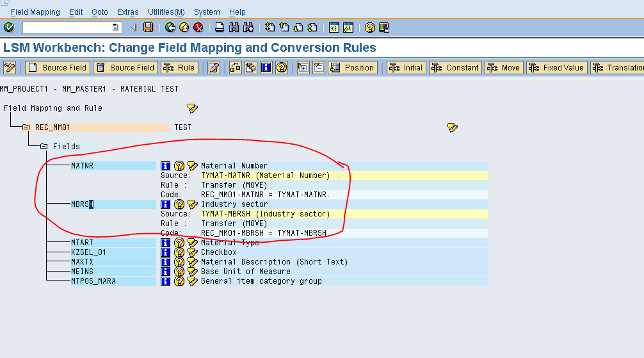Click the yellow Exit icon
Viewport: 644px width, 358px height.
tap(184, 28)
